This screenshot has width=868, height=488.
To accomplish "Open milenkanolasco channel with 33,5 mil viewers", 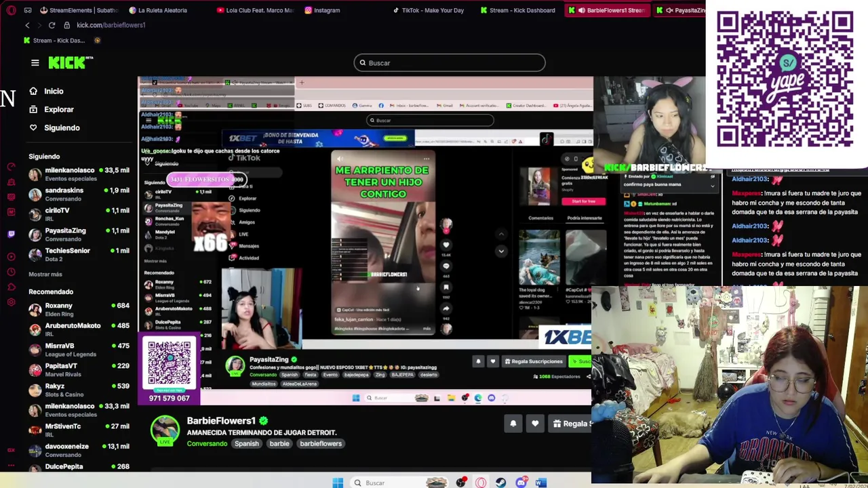I will [x=79, y=174].
